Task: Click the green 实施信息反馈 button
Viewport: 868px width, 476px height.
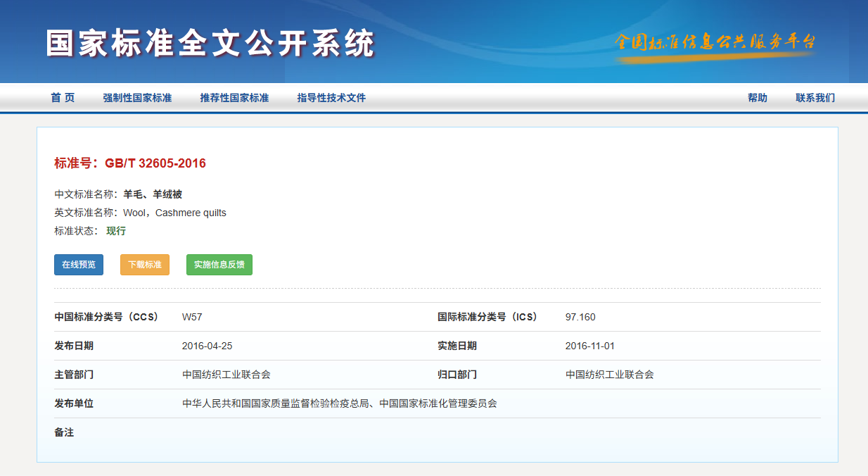Action: point(219,265)
